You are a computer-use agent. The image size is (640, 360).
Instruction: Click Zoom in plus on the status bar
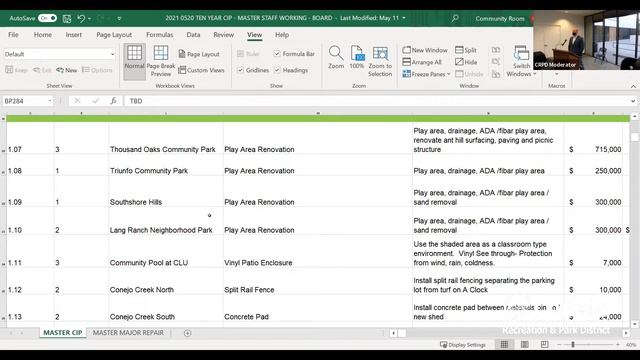618,345
